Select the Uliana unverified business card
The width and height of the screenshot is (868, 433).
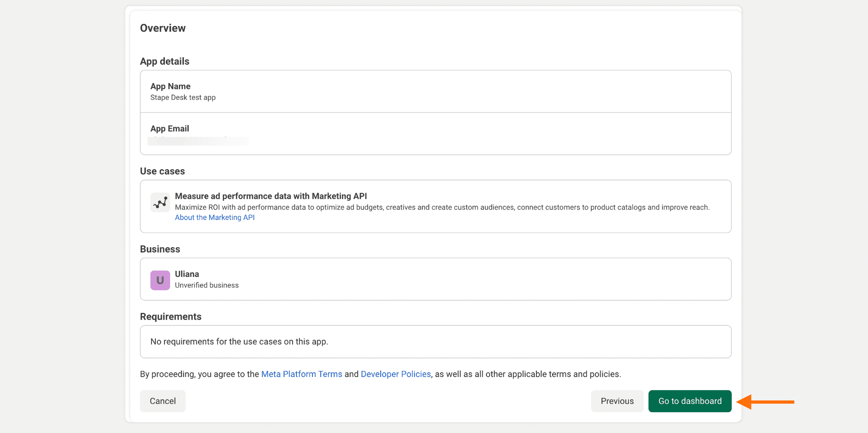435,279
